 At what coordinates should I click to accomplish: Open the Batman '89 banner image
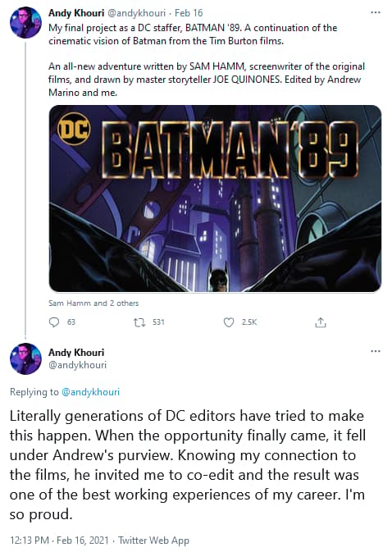click(x=215, y=198)
